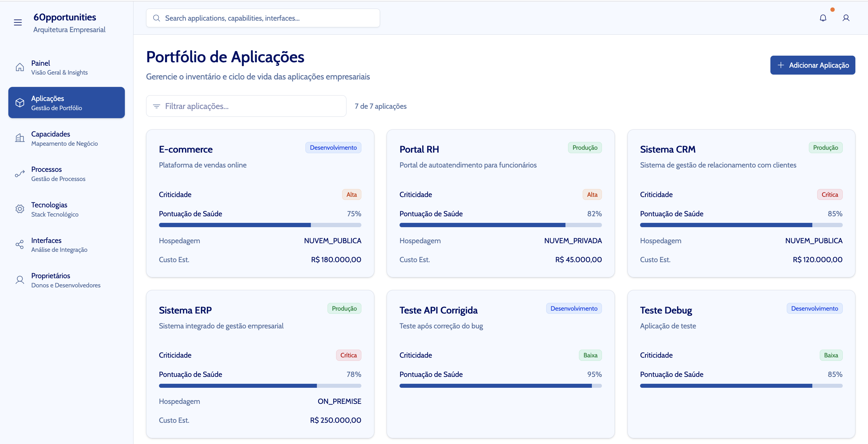The width and height of the screenshot is (868, 444).
Task: Open Aplicações Gestão de Portfólio menu
Action: pyautogui.click(x=66, y=103)
